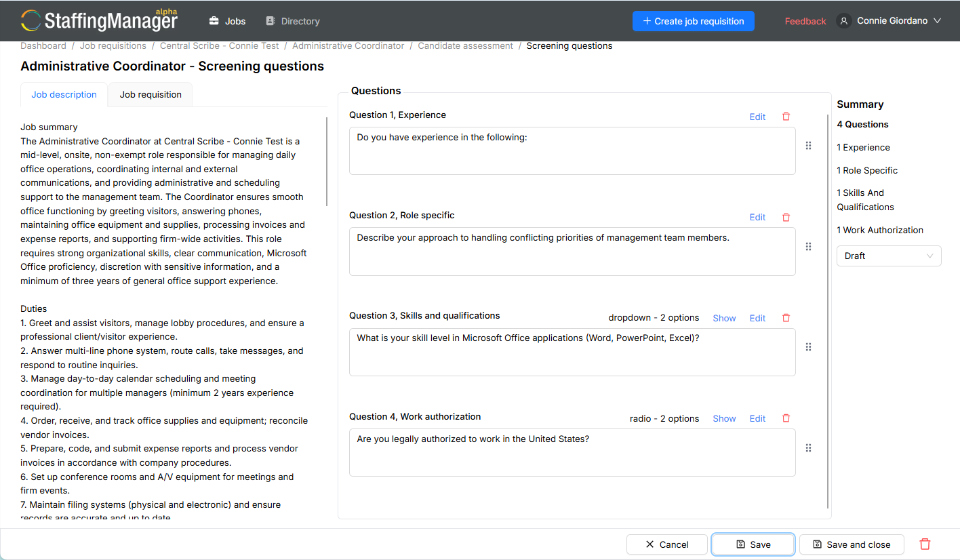Click the job description panel scrollbar
This screenshot has height=560, width=960.
[327, 162]
